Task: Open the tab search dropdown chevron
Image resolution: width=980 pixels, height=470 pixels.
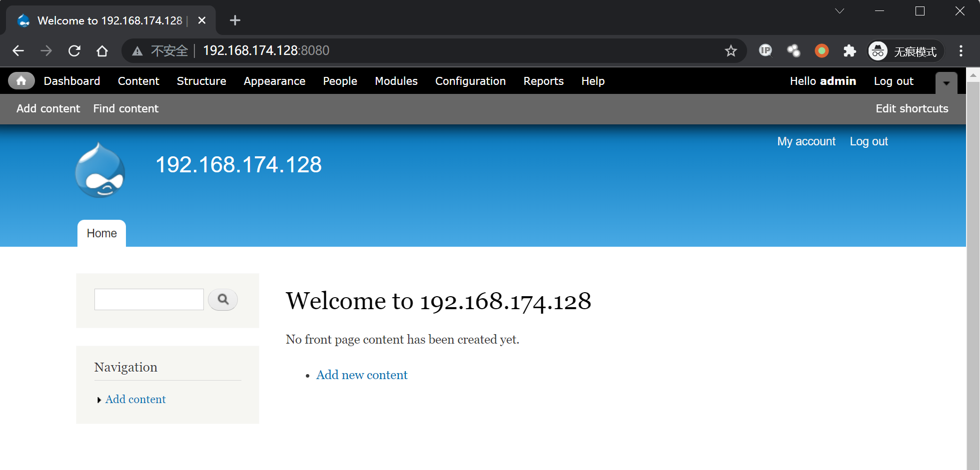Action: coord(840,11)
